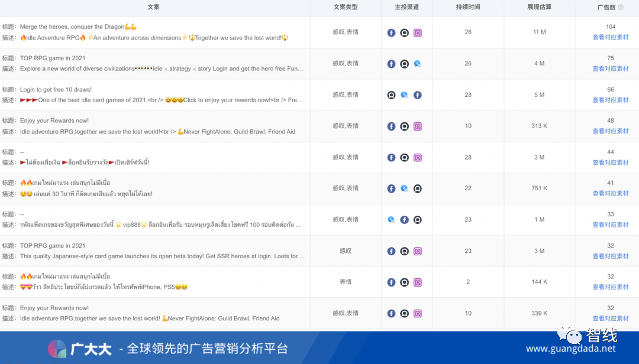Click the Facebook icon in the Thai-language ad row
639x364 pixels.
coord(391,157)
